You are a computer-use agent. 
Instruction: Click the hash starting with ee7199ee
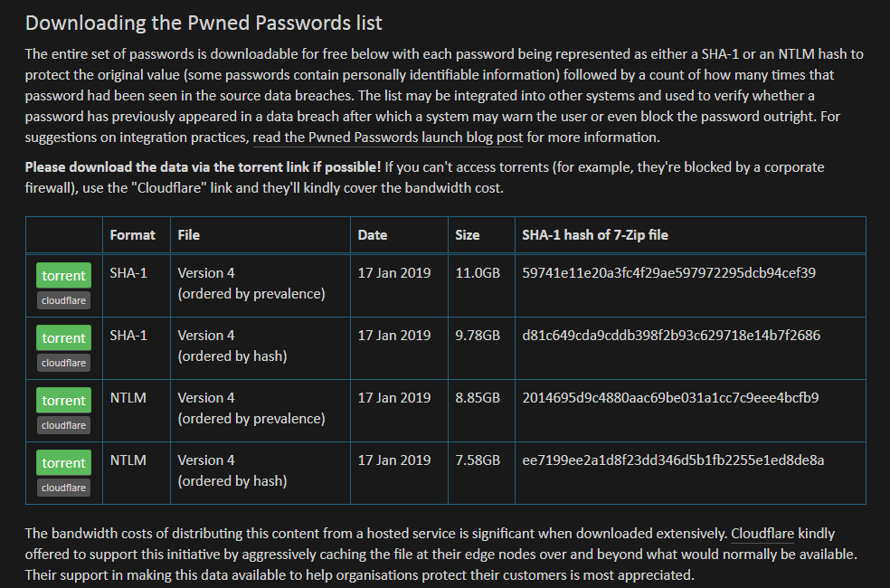(673, 460)
